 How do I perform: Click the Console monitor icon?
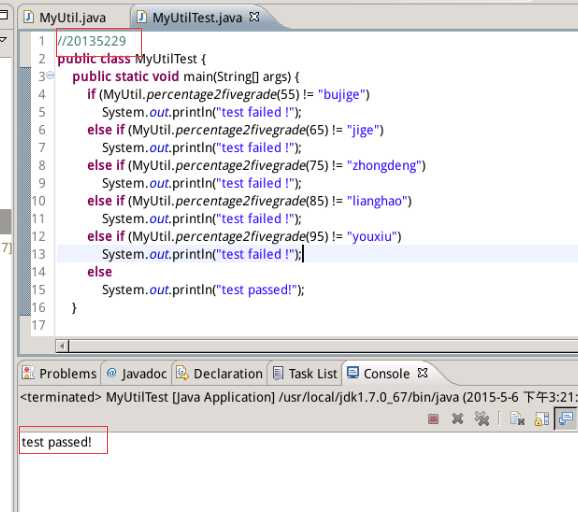(x=353, y=373)
